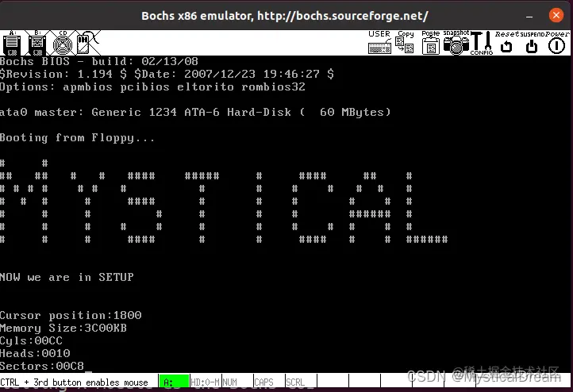Image resolution: width=573 pixels, height=392 pixels.
Task: Click 'CTRL + 3rd button enables mouse' text
Action: 74,382
